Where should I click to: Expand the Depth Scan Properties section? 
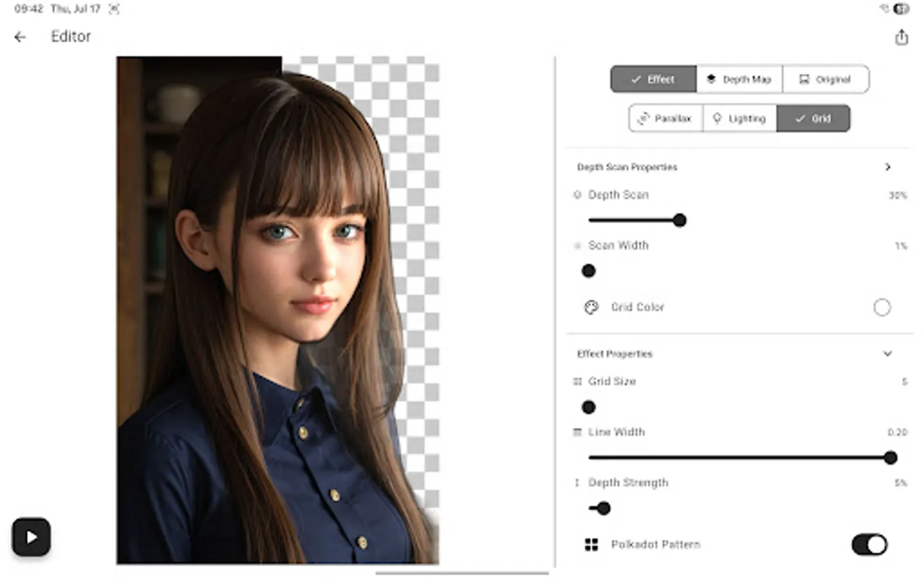[x=888, y=166]
